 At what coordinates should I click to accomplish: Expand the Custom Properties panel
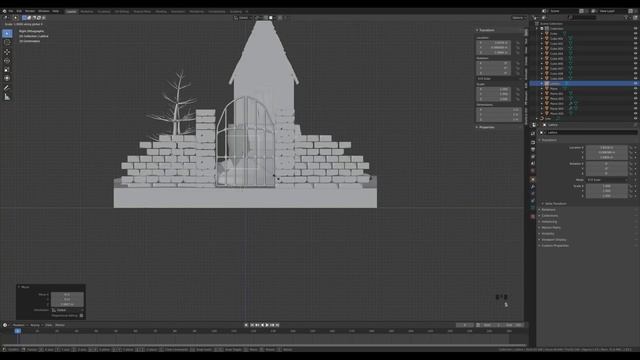coord(554,245)
